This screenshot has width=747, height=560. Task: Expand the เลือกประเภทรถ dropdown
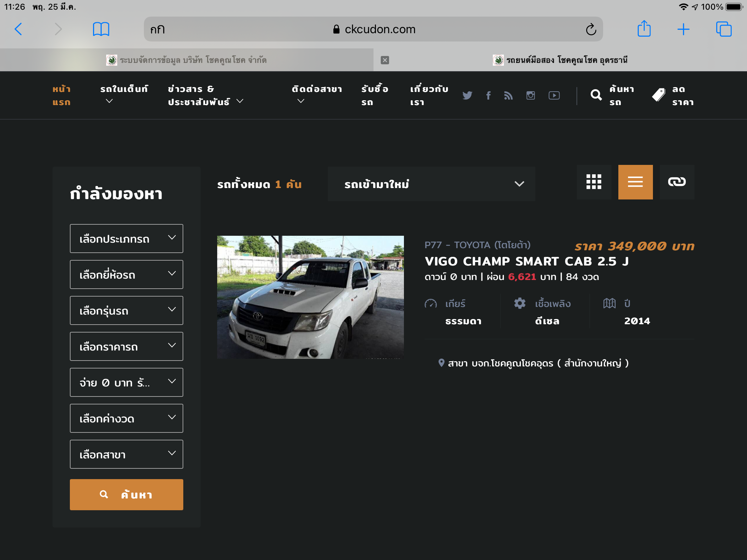click(127, 239)
